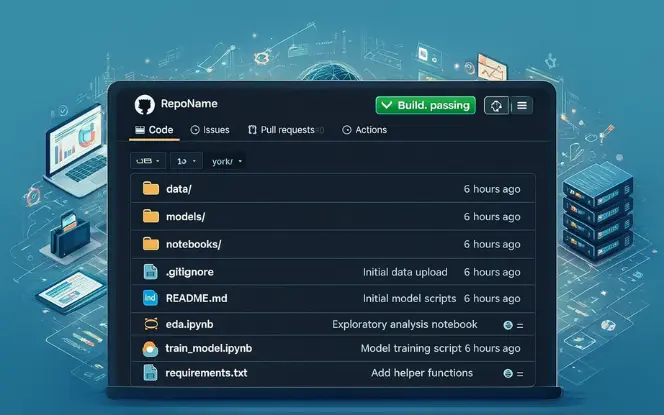The image size is (664, 415).
Task: Click 6 hours ago in .gitignore row
Action: point(492,272)
